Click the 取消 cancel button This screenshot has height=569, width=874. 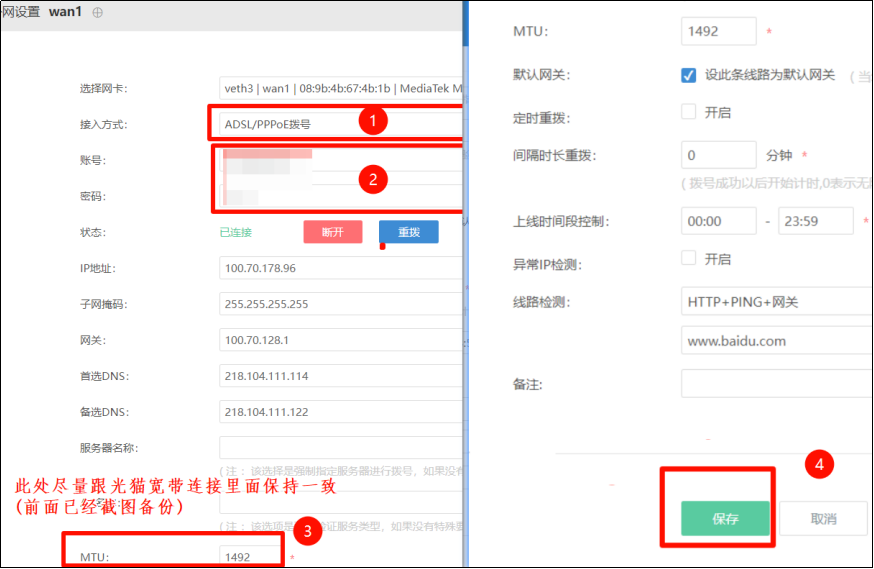[823, 518]
